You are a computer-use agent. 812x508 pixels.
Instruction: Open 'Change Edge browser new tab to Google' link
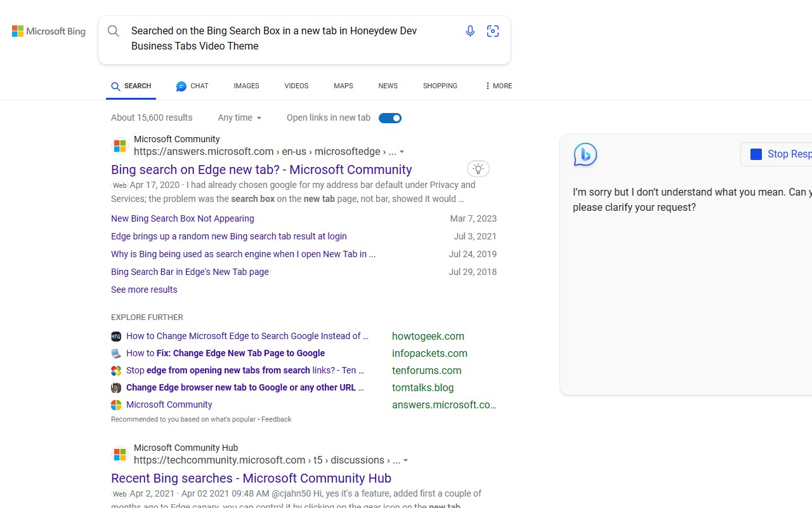point(246,387)
